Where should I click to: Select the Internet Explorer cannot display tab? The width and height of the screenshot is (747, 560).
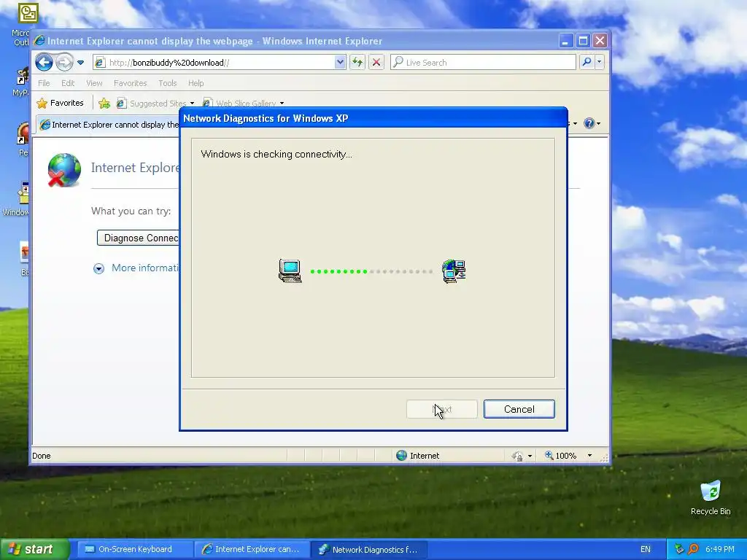coord(109,125)
